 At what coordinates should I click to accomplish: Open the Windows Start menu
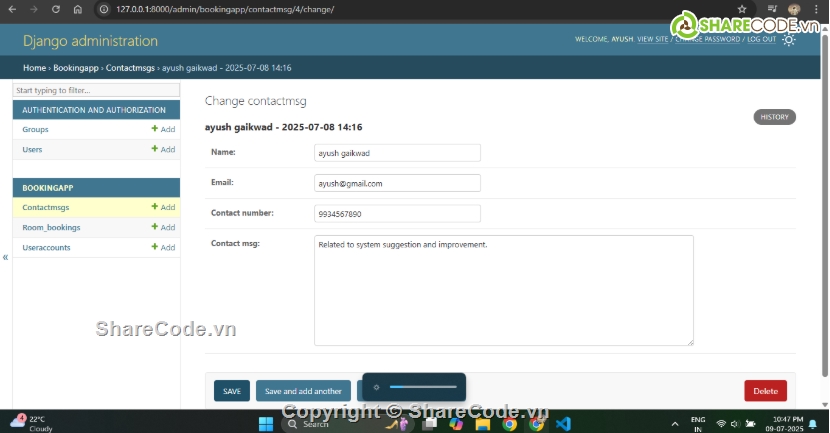pos(266,424)
